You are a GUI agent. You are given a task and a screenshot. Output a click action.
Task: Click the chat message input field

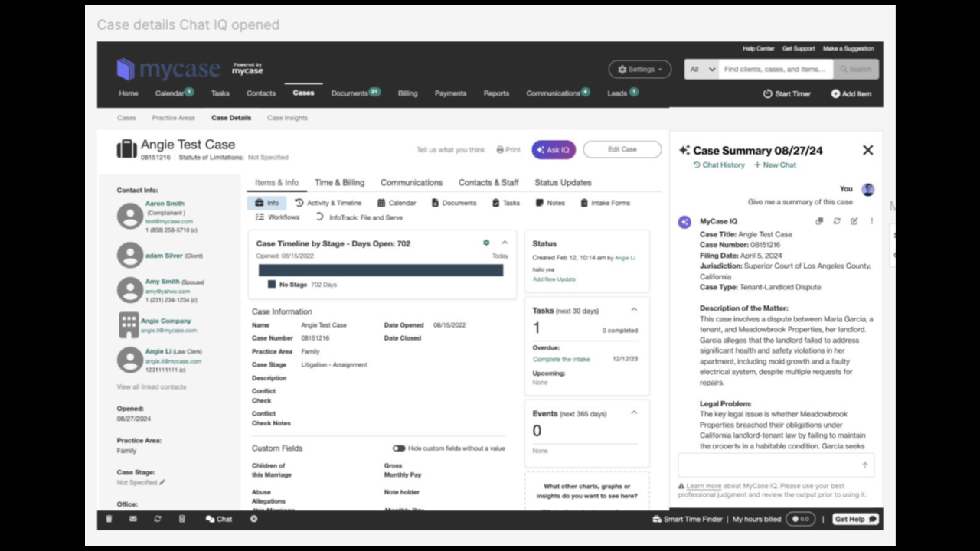pyautogui.click(x=769, y=465)
